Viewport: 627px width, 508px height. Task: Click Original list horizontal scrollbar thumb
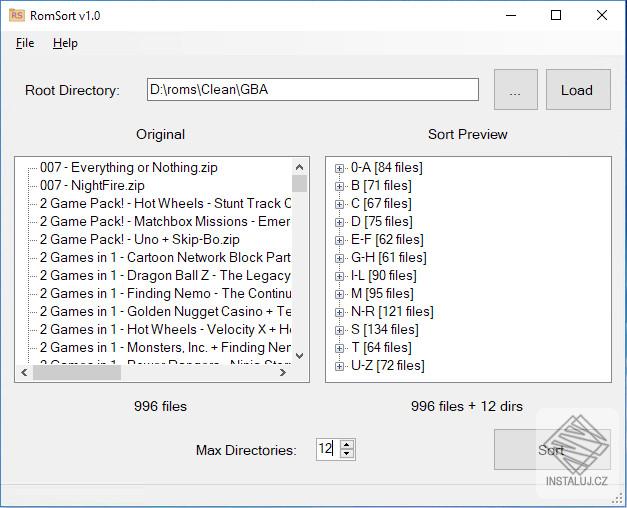coord(77,372)
